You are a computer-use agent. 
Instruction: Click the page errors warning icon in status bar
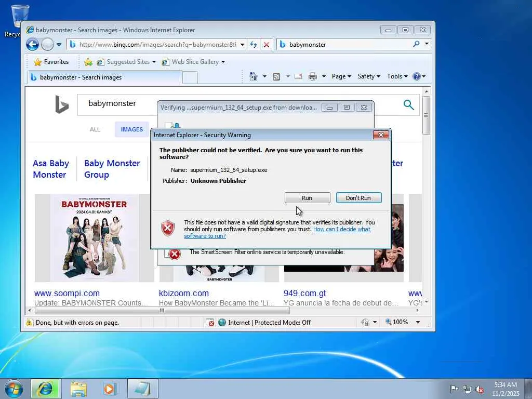pyautogui.click(x=30, y=322)
